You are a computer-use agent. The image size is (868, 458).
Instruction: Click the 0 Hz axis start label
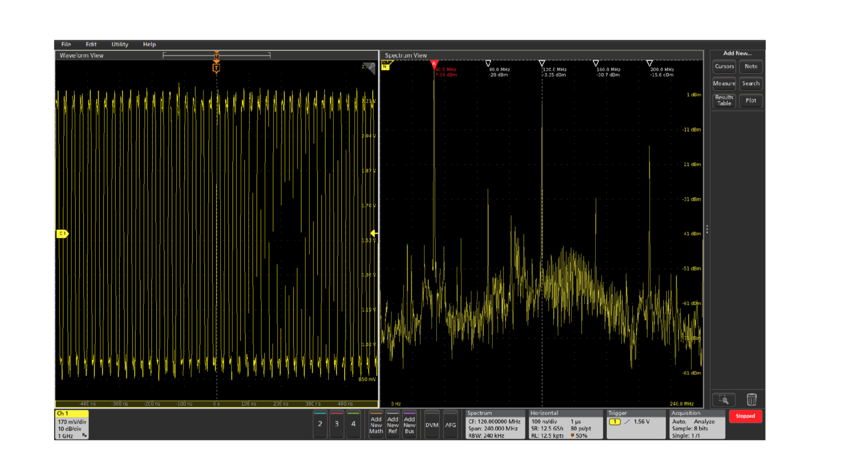pyautogui.click(x=396, y=404)
